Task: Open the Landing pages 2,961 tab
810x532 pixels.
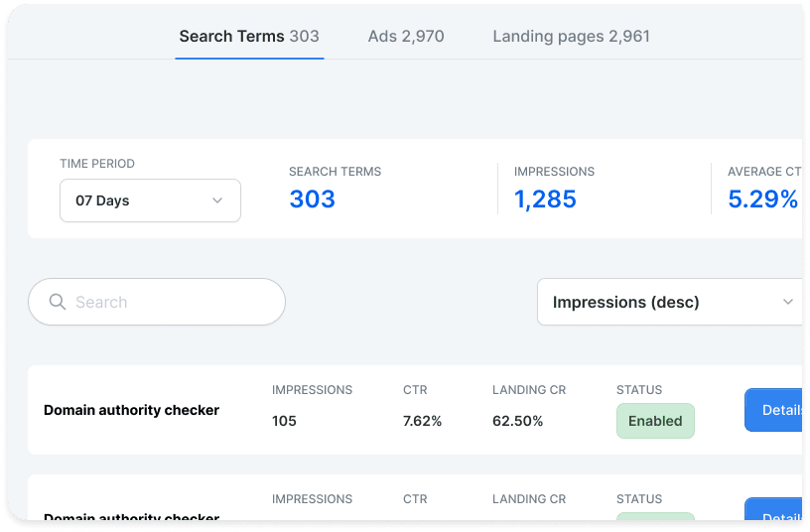Action: tap(571, 36)
